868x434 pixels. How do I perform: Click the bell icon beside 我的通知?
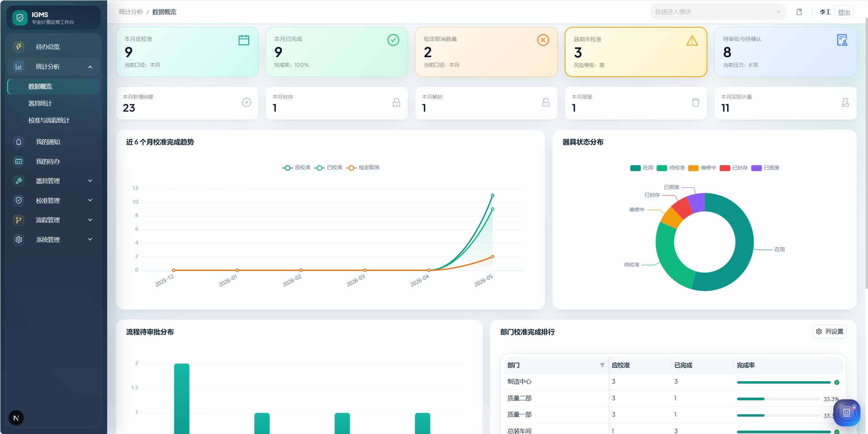tap(19, 142)
